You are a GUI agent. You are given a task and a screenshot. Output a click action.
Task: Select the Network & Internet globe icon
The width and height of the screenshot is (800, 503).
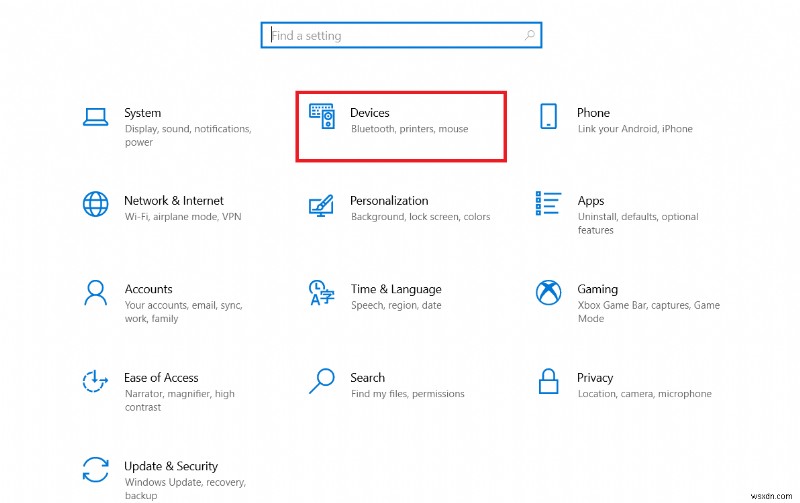click(95, 204)
